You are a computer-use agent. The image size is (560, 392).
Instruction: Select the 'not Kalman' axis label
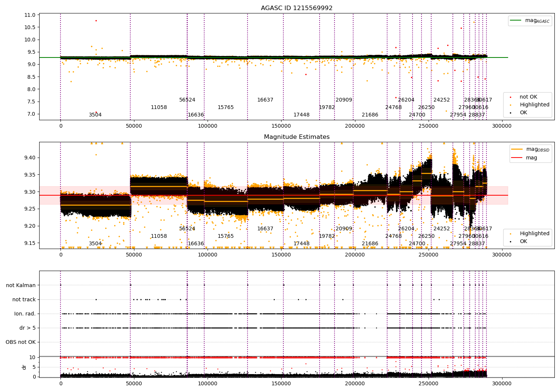coord(21,285)
